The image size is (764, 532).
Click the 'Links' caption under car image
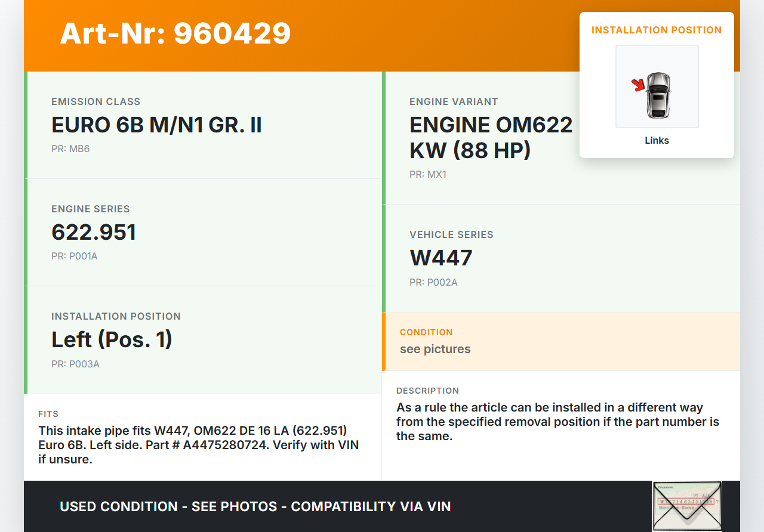coord(657,141)
